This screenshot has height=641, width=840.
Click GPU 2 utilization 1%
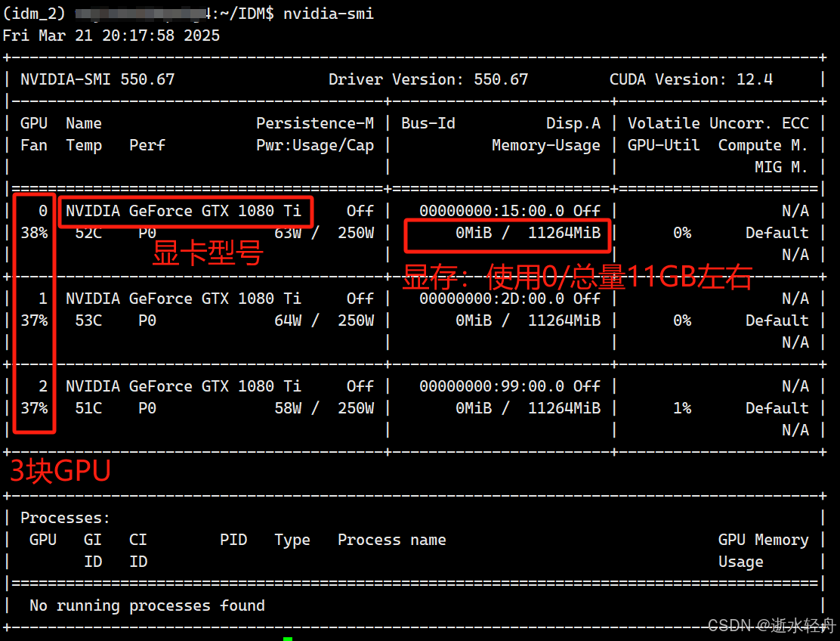pyautogui.click(x=682, y=408)
